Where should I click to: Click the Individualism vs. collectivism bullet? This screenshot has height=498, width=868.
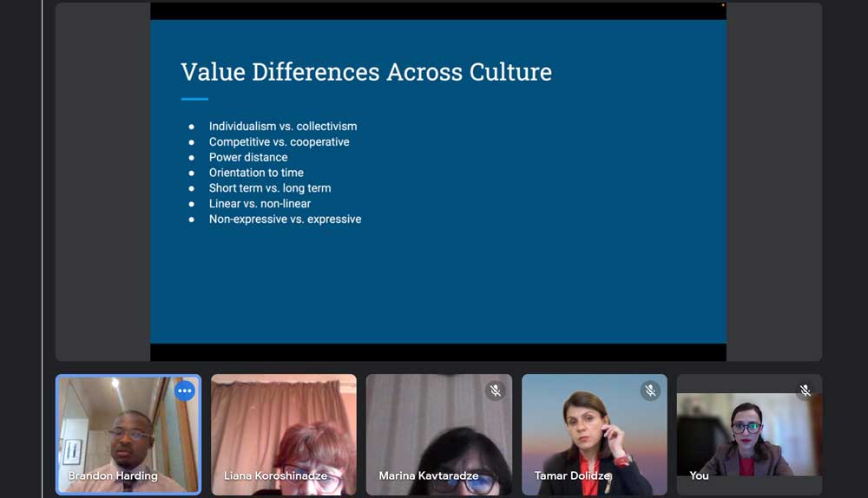pos(282,126)
